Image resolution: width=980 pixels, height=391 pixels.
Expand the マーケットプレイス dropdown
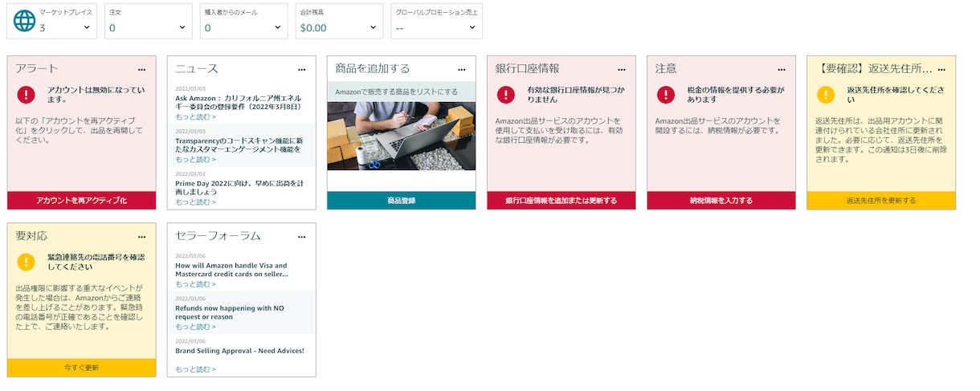point(87,27)
